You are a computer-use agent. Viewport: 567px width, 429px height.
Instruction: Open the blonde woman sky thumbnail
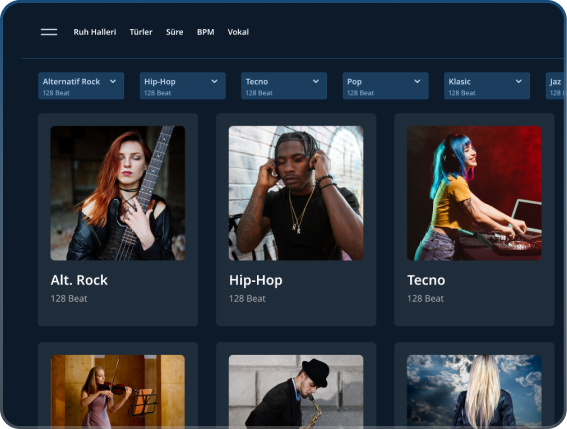pos(474,391)
